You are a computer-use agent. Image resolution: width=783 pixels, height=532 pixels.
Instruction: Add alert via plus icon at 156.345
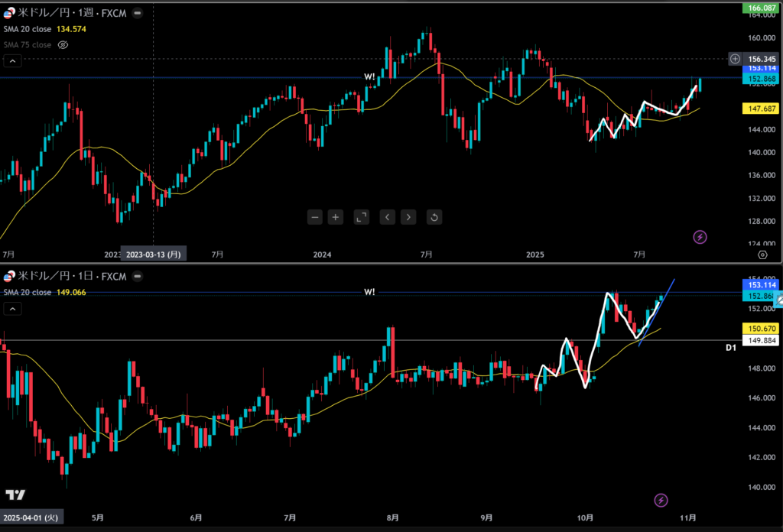(734, 58)
